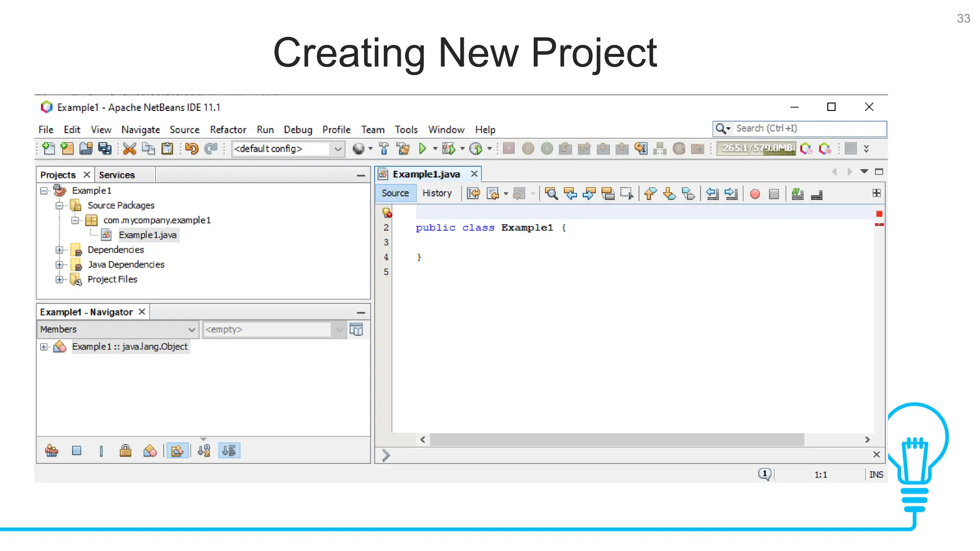Open the Refactor menu
Viewport: 980px width, 551px height.
point(228,130)
